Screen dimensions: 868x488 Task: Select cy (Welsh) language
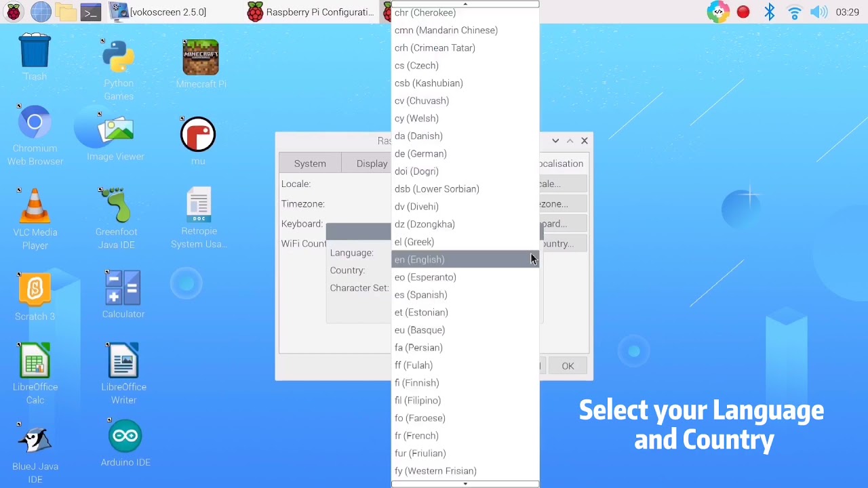[x=465, y=118]
